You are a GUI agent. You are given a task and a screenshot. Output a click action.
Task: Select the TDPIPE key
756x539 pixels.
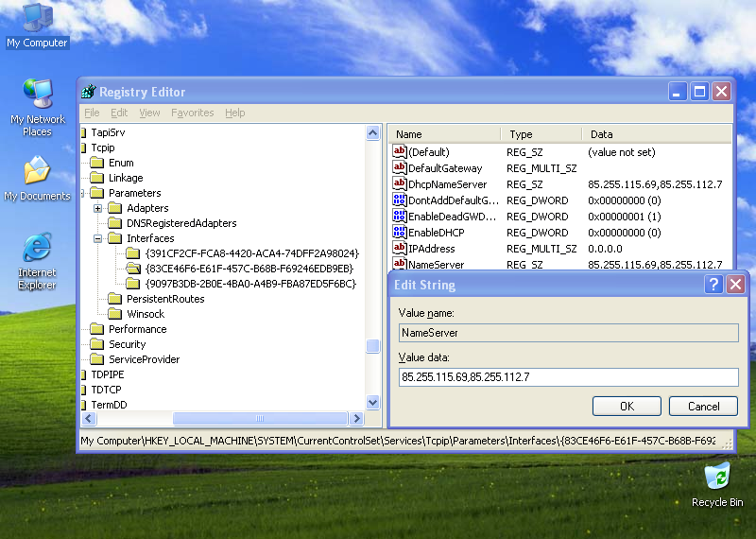pos(108,374)
